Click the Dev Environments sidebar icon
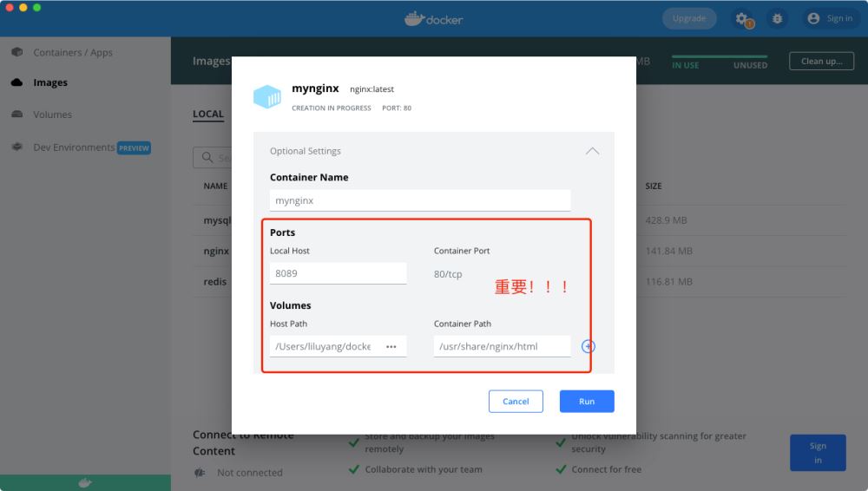868x491 pixels. pyautogui.click(x=17, y=147)
